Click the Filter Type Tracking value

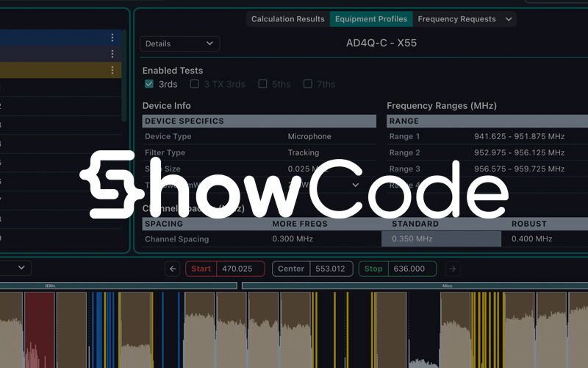[x=304, y=152]
